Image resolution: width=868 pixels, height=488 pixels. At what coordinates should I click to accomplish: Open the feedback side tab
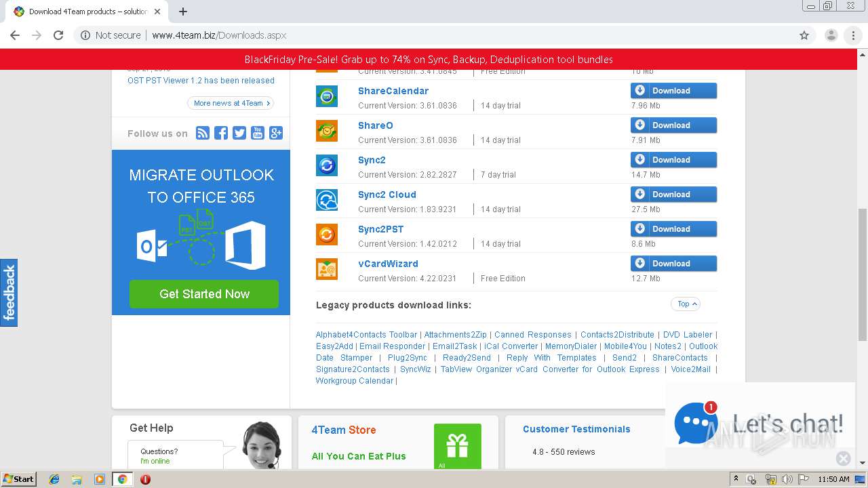[9, 293]
